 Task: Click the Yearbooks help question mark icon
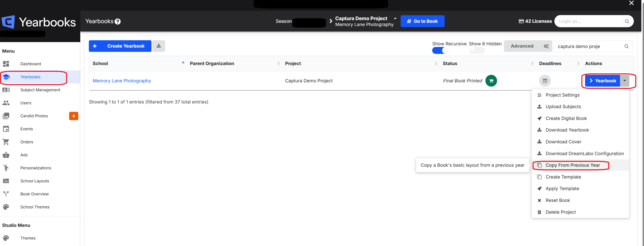coord(117,22)
